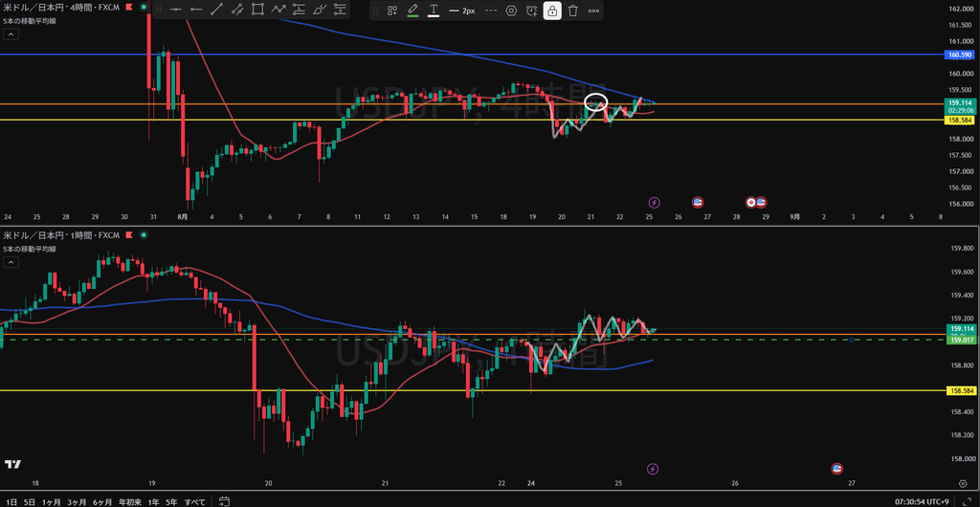
Task: Toggle the green status dot on 1-hour chart
Action: click(x=144, y=235)
